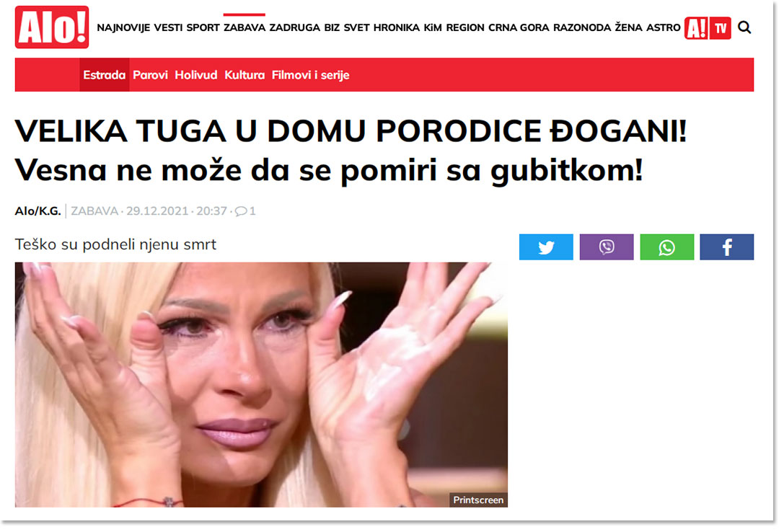Open the crying woman article image
The height and width of the screenshot is (532, 784).
click(261, 385)
